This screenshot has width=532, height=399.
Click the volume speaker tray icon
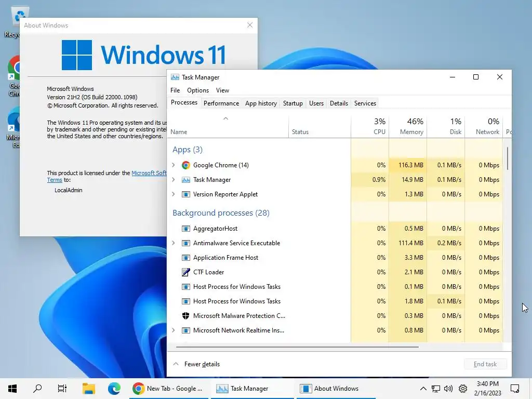coord(448,389)
